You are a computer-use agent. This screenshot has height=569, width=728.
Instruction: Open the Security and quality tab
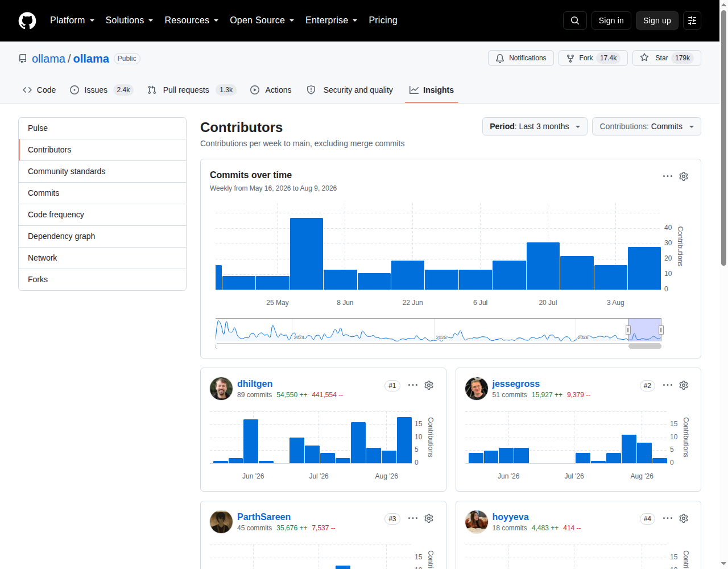coord(350,90)
